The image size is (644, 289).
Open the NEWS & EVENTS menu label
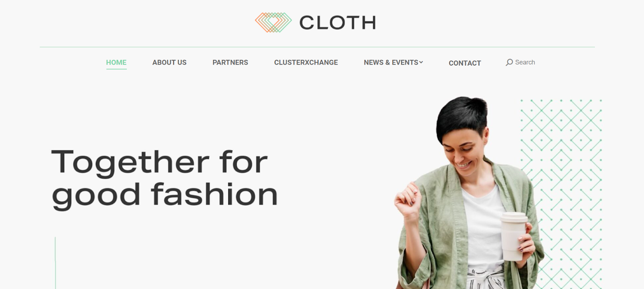coord(391,62)
